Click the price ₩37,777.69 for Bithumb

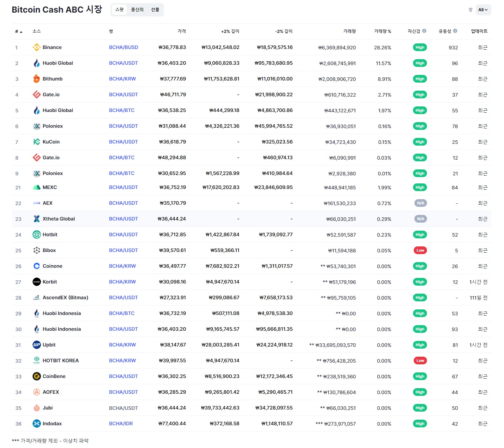[x=173, y=79]
